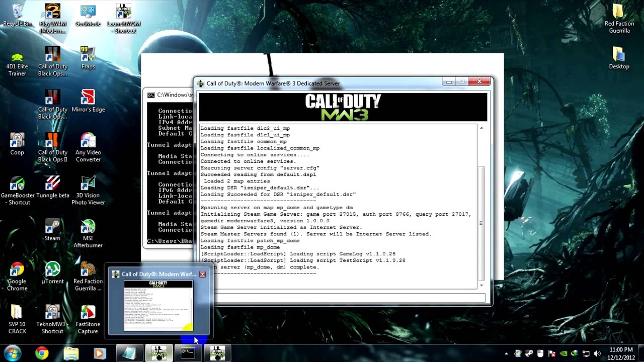
Task: Click 'Succeeded reading from default.dspl' log line
Action: 258,174
